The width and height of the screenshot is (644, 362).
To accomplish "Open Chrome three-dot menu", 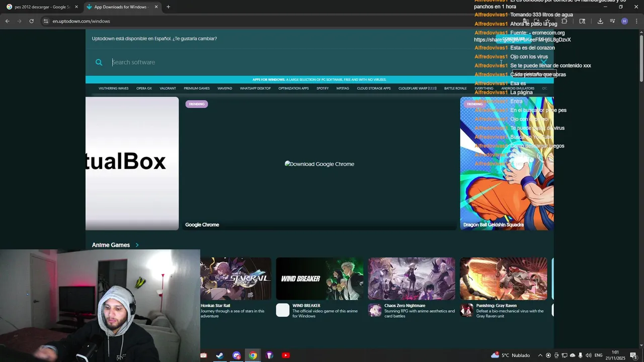I will pyautogui.click(x=636, y=21).
